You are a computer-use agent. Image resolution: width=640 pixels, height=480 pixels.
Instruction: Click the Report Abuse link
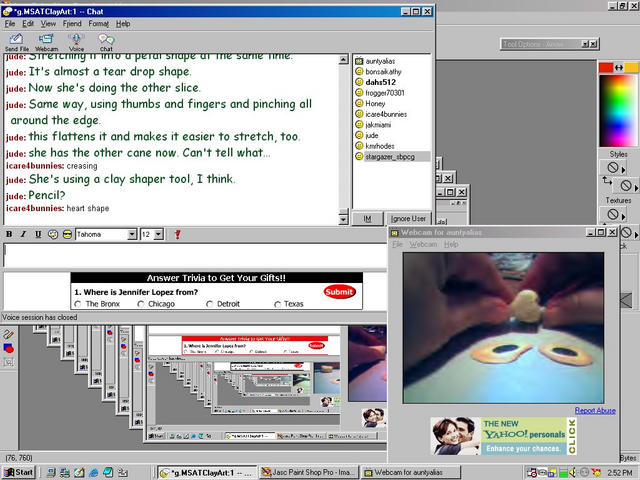[x=595, y=410]
